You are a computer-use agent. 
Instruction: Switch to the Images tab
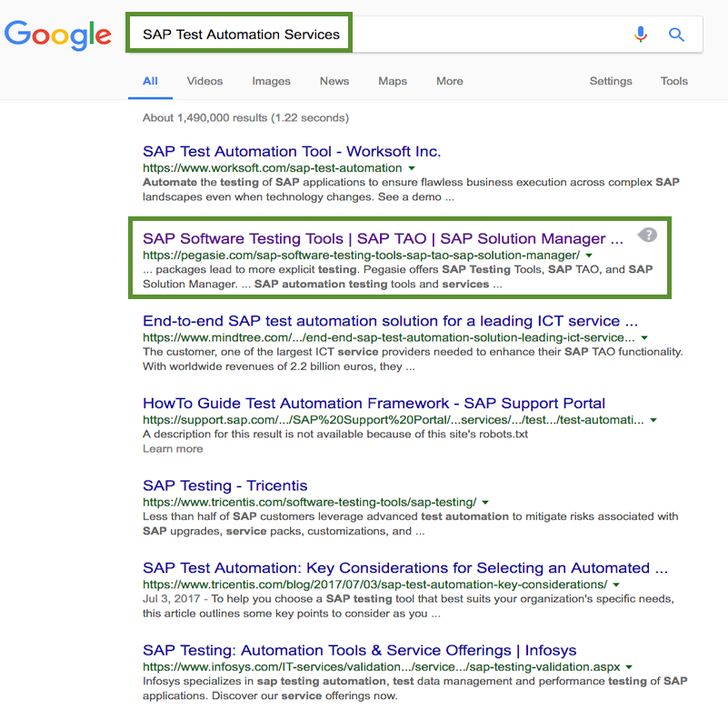click(271, 81)
